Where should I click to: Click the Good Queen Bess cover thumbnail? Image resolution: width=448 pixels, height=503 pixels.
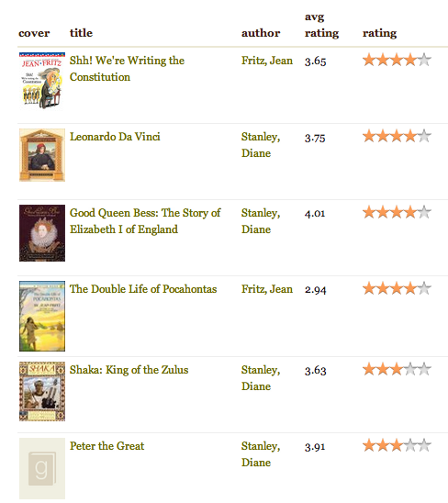tap(42, 233)
